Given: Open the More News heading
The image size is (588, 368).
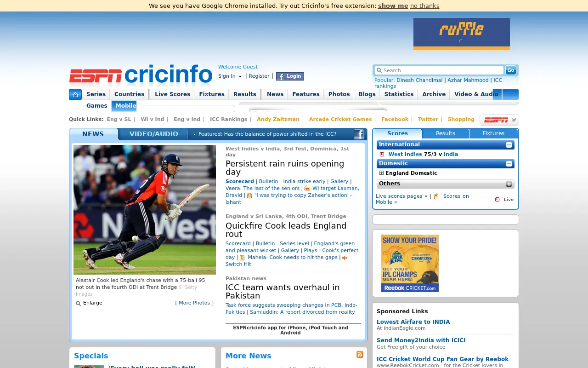Looking at the screenshot, I should tap(248, 356).
